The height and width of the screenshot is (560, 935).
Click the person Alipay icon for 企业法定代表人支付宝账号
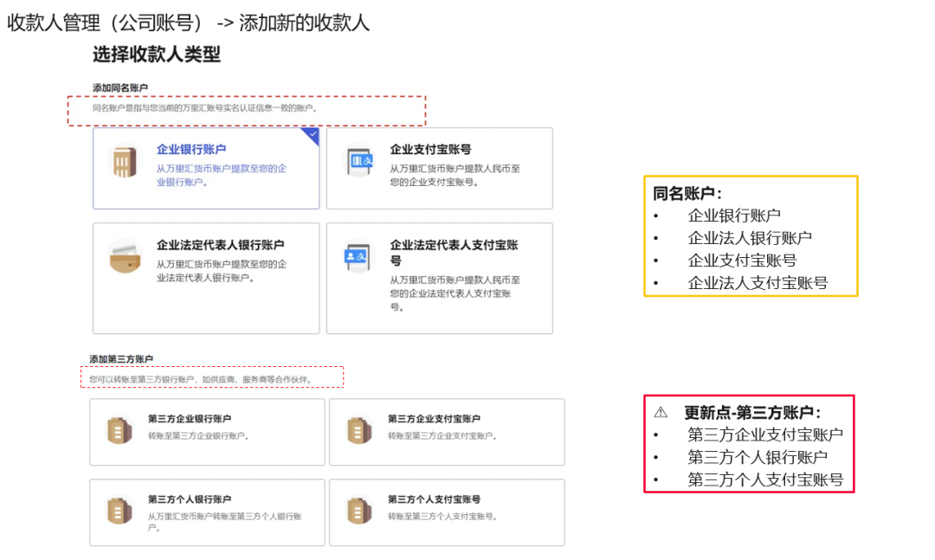(x=358, y=257)
